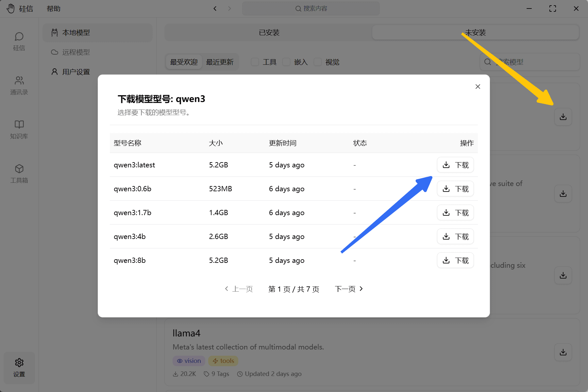Screen dimensions: 588x392
Task: Open the 硅信 chat sidebar icon
Action: [19, 41]
